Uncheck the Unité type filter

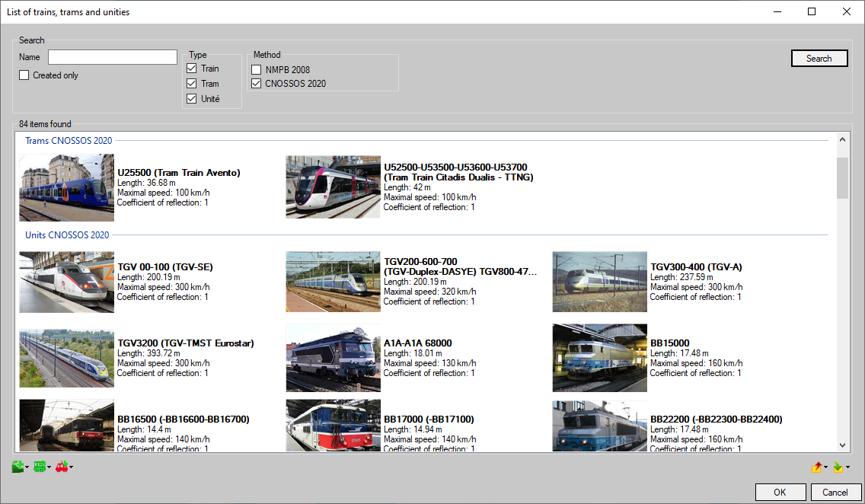(191, 98)
